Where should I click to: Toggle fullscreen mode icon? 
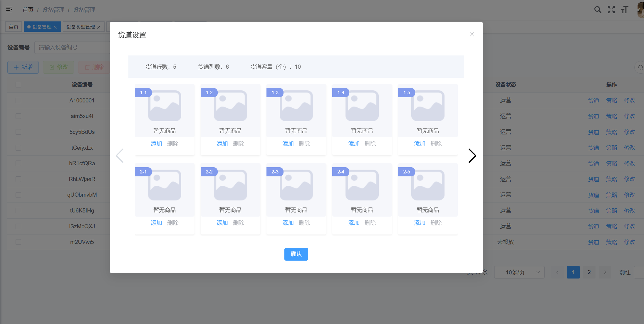pyautogui.click(x=611, y=10)
